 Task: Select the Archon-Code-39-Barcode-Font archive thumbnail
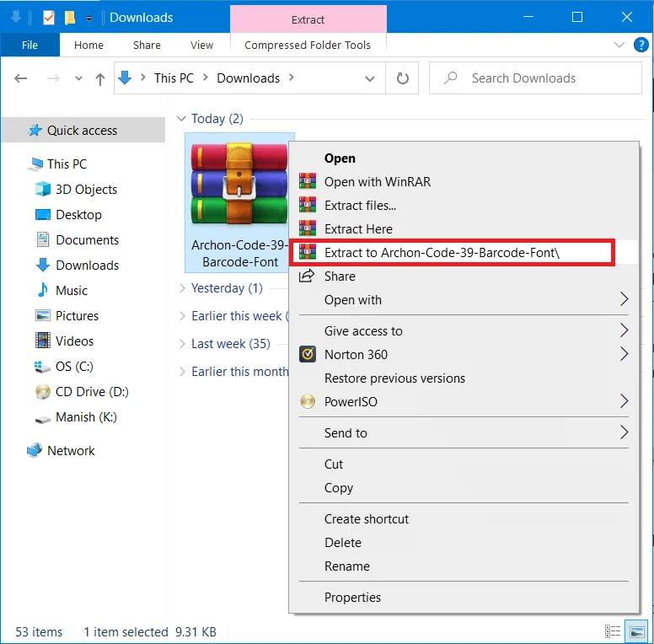click(x=239, y=202)
